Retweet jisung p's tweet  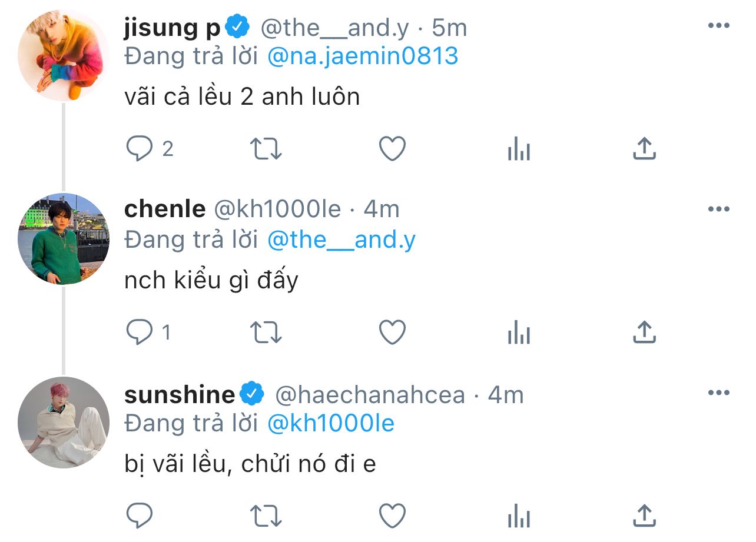(x=266, y=149)
